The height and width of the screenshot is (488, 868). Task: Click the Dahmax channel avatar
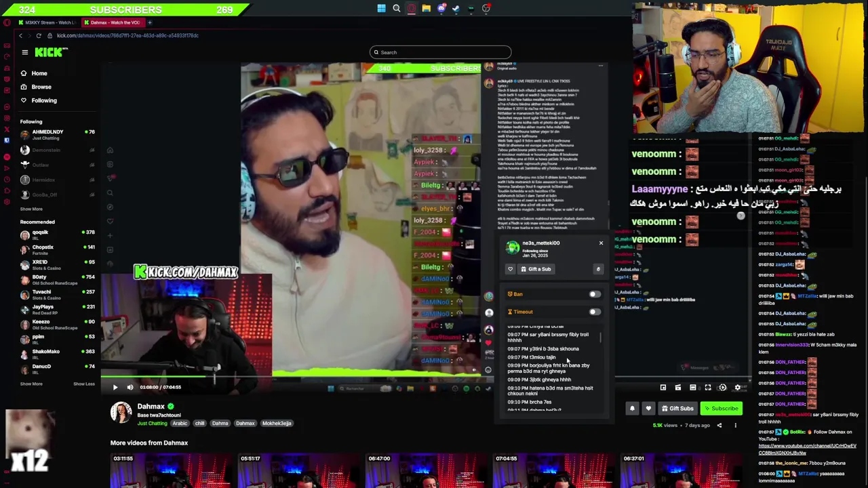tap(121, 412)
